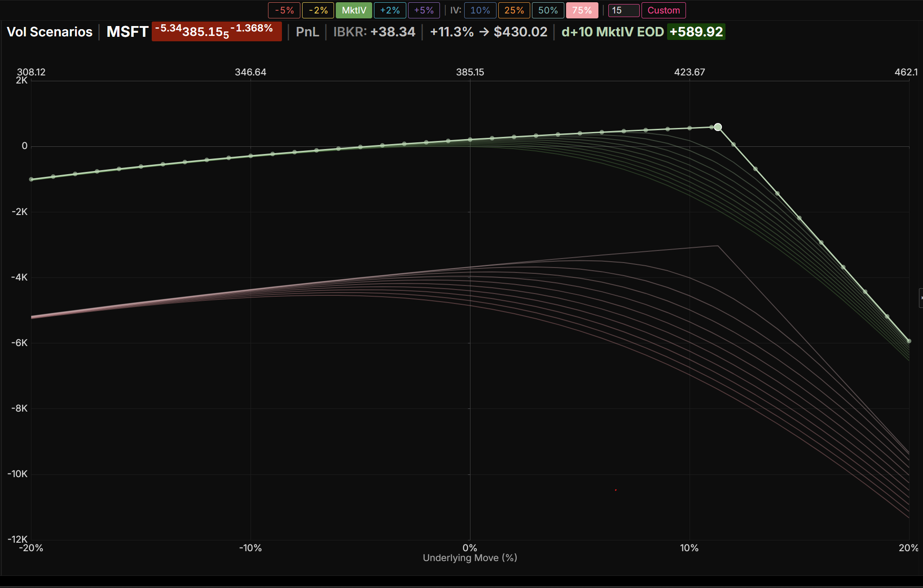The image size is (923, 588).
Task: Click the Vol Scenarios title
Action: point(49,32)
